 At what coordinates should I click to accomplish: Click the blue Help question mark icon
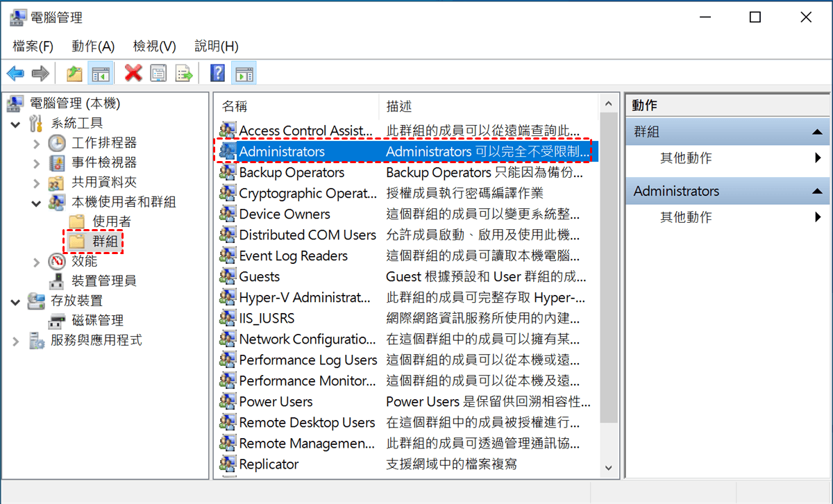[x=217, y=73]
